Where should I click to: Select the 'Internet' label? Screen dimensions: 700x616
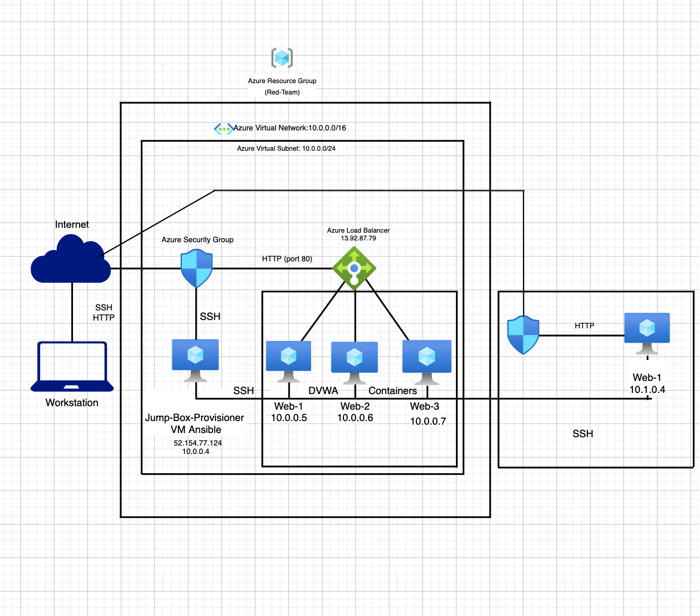(x=72, y=224)
